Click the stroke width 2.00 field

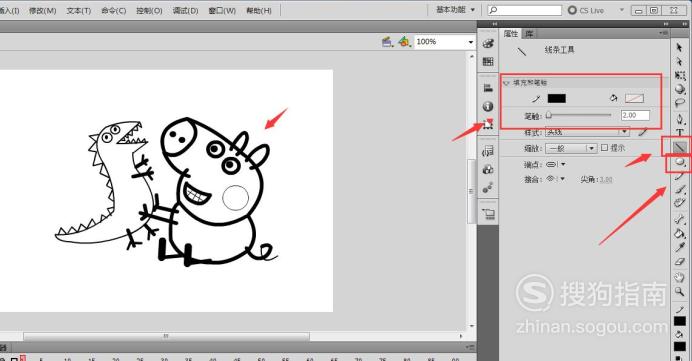(x=635, y=115)
